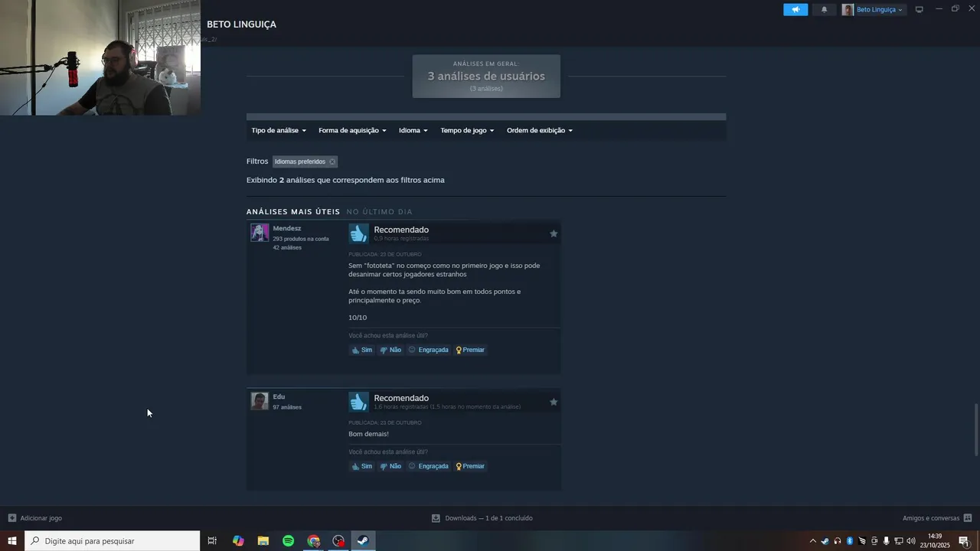Open the volume speaker tray icon
Image resolution: width=980 pixels, height=551 pixels.
pos(911,541)
